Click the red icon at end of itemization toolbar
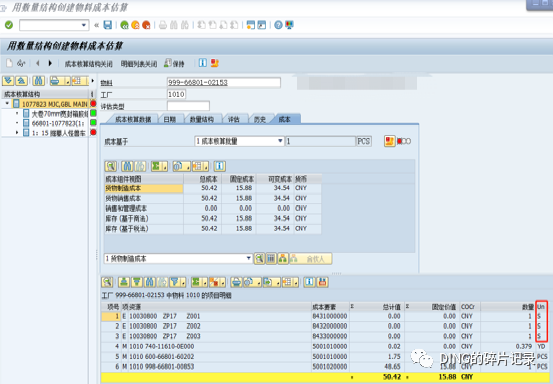 pos(322,282)
